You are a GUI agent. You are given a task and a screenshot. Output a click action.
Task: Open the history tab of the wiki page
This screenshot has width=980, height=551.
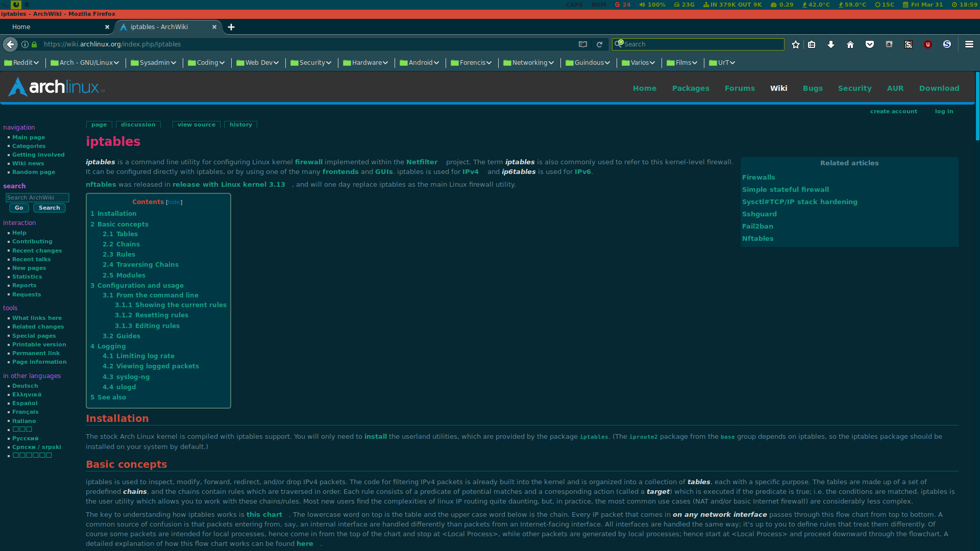pyautogui.click(x=240, y=124)
